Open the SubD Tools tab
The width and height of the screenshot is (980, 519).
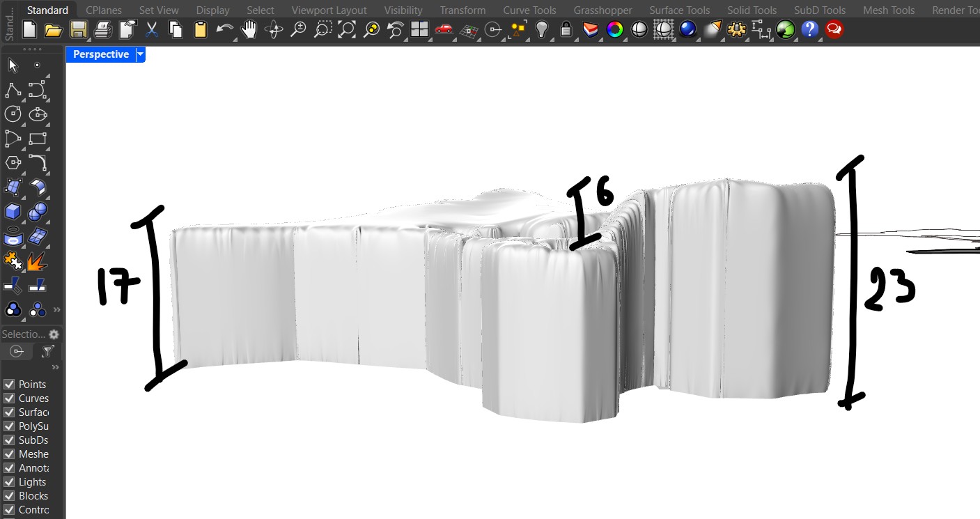(x=820, y=10)
